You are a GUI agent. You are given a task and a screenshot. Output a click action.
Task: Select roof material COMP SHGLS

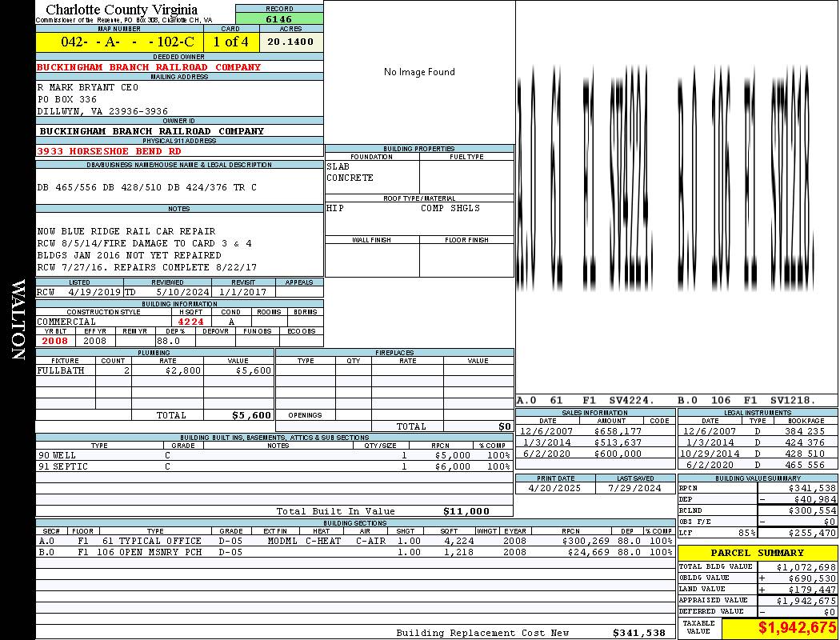coord(450,208)
